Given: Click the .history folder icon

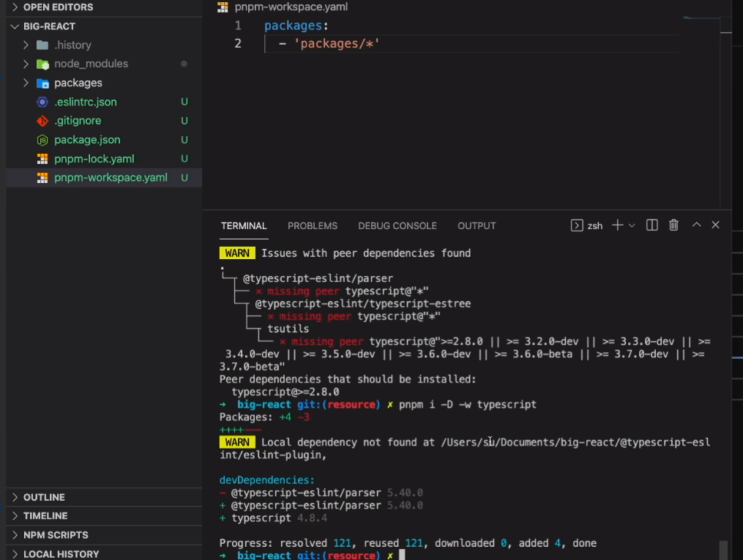Looking at the screenshot, I should pyautogui.click(x=42, y=45).
